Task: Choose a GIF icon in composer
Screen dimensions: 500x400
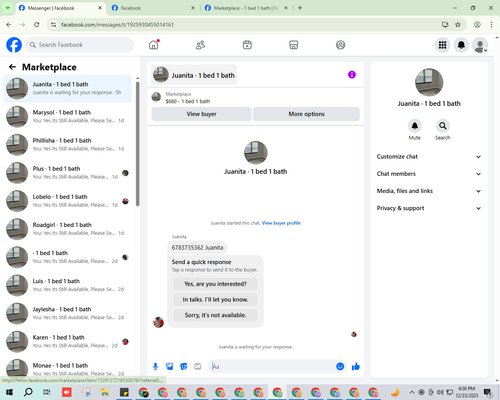Action: point(198,367)
